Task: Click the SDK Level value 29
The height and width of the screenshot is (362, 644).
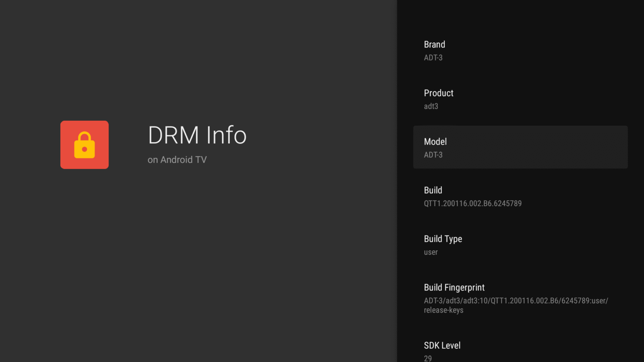Action: 428,358
